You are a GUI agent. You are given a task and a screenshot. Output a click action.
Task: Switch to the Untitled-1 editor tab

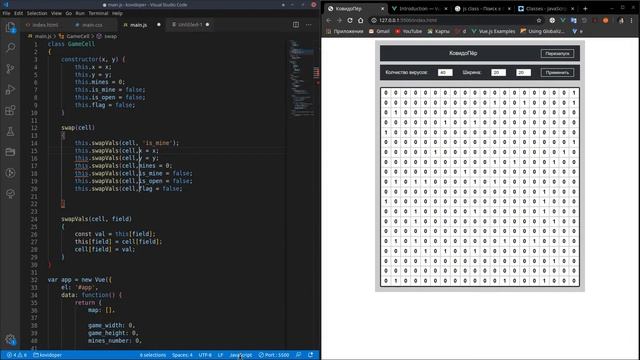click(191, 25)
